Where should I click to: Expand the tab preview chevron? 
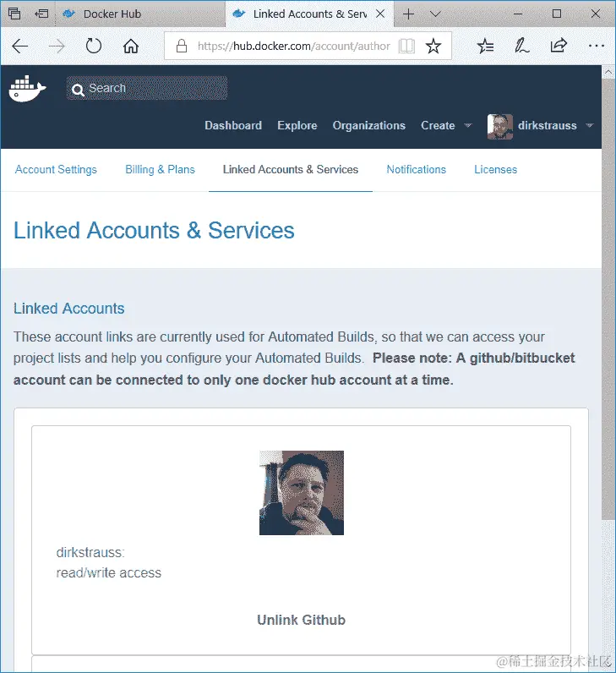pos(435,14)
